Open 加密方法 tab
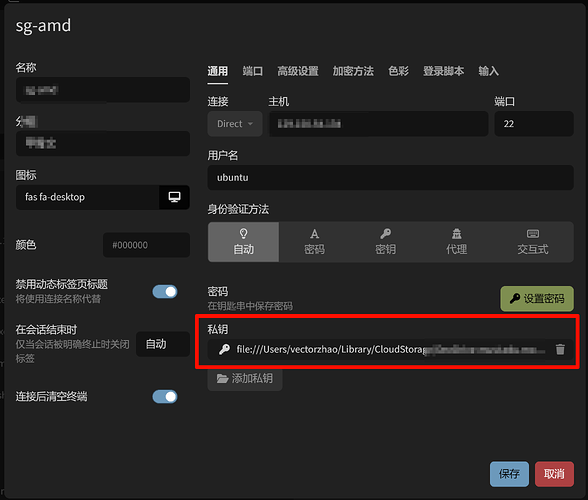Viewport: 588px width, 500px height. click(x=353, y=71)
